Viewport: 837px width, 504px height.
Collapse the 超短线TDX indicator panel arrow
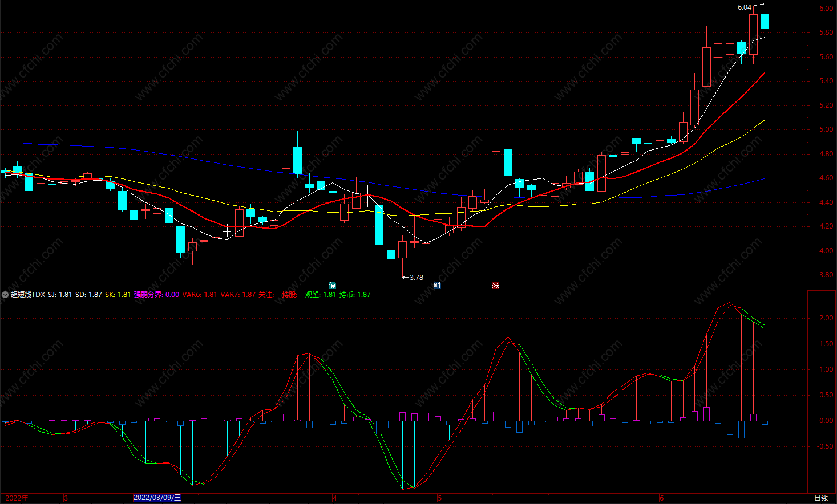pyautogui.click(x=5, y=295)
